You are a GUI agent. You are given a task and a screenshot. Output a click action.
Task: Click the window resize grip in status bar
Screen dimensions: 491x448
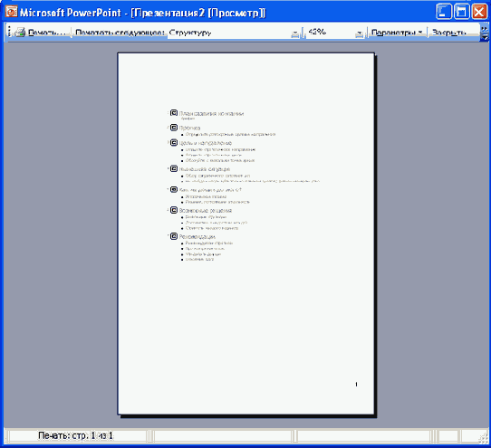[483, 438]
